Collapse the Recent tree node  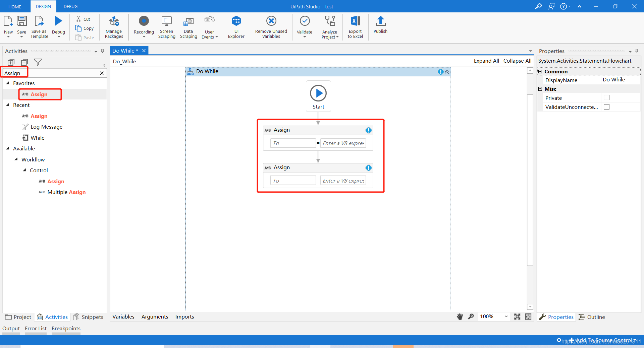click(x=8, y=105)
